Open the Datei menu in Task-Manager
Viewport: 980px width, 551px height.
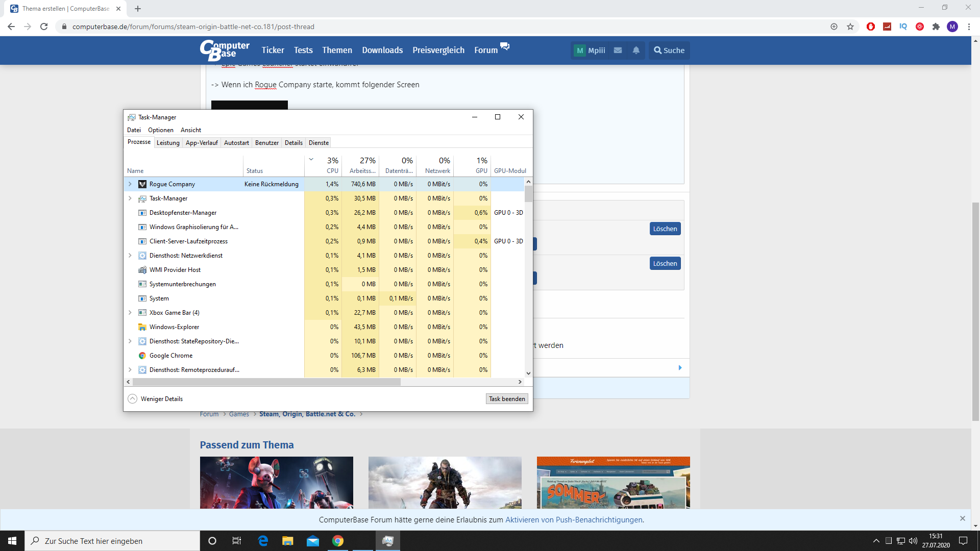tap(134, 130)
